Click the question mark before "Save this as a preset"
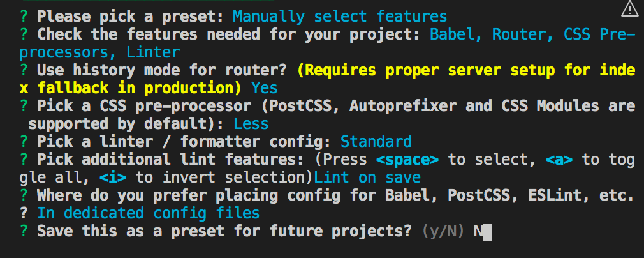 [24, 231]
